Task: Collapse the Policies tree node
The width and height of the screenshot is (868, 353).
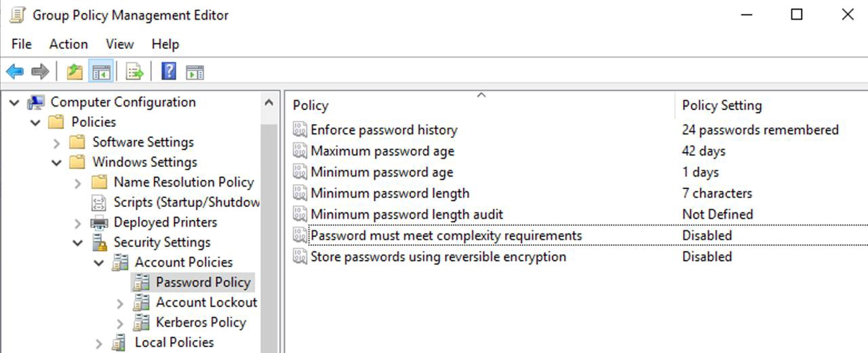Action: (x=35, y=123)
